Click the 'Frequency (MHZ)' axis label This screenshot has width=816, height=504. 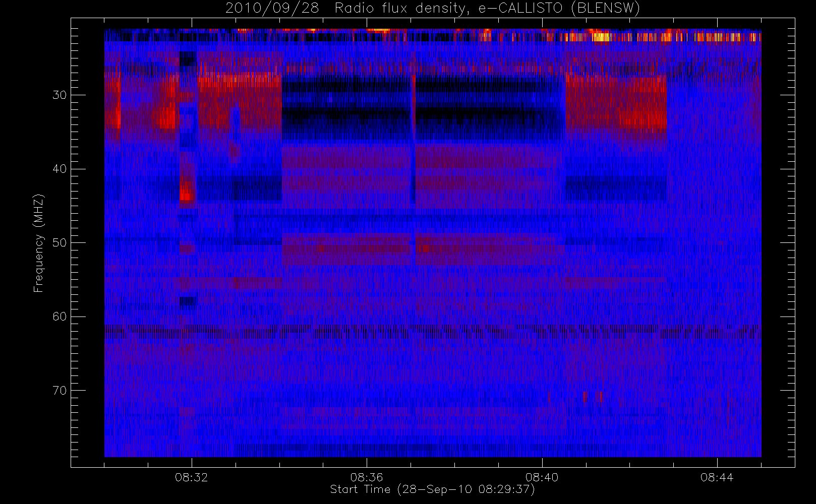click(x=39, y=243)
